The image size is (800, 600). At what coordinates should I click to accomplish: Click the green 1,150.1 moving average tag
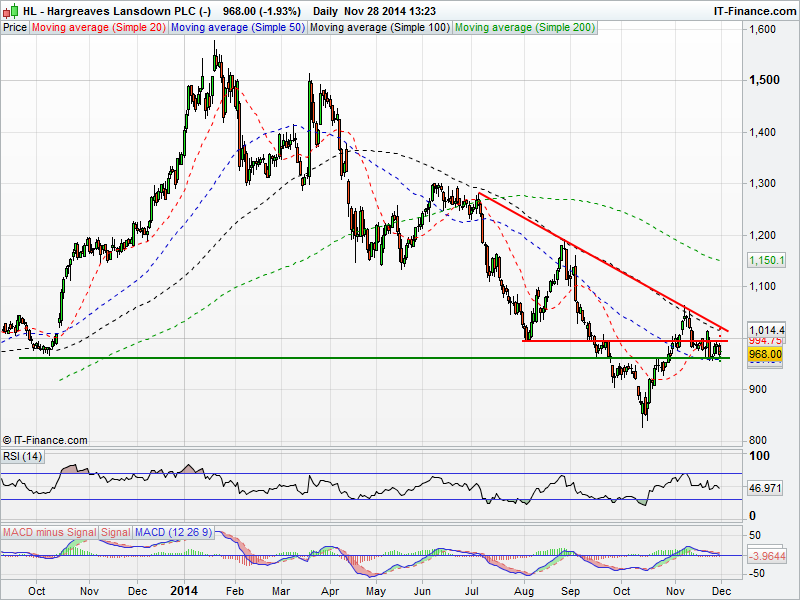(765, 260)
